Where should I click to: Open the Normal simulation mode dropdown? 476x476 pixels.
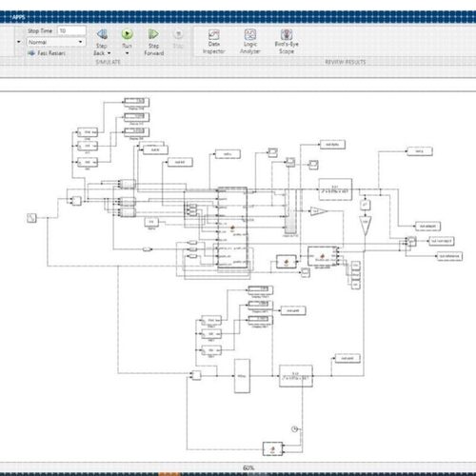56,42
